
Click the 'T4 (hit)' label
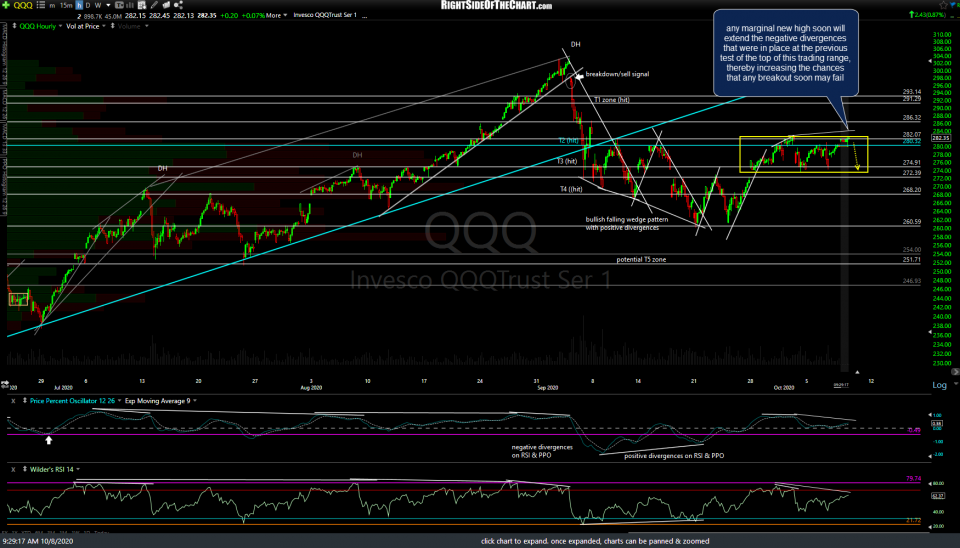point(571,189)
